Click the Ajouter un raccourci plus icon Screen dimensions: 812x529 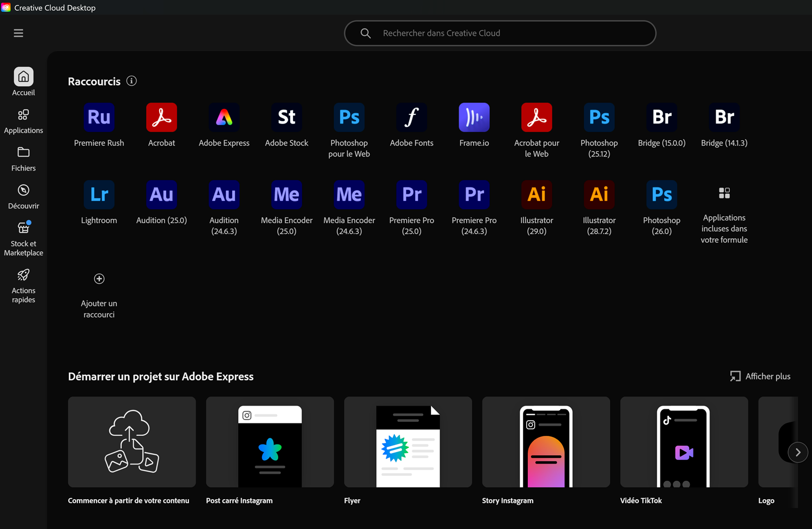(99, 279)
